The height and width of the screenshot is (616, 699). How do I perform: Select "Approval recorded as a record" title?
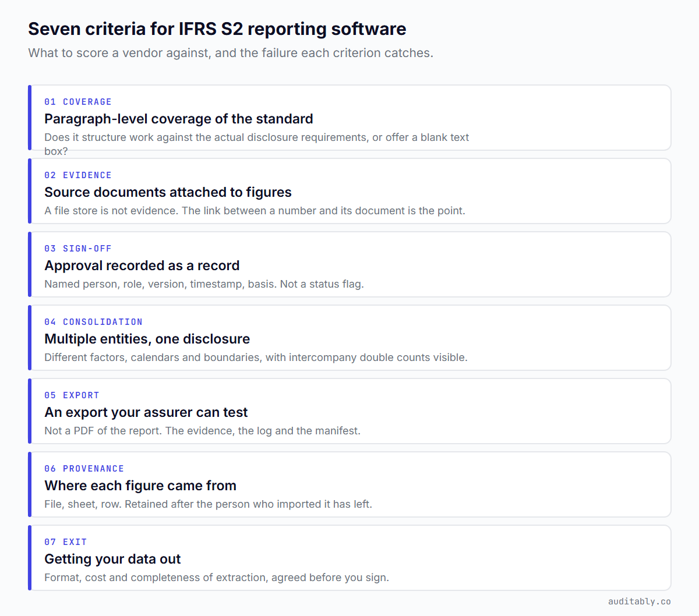pos(142,265)
